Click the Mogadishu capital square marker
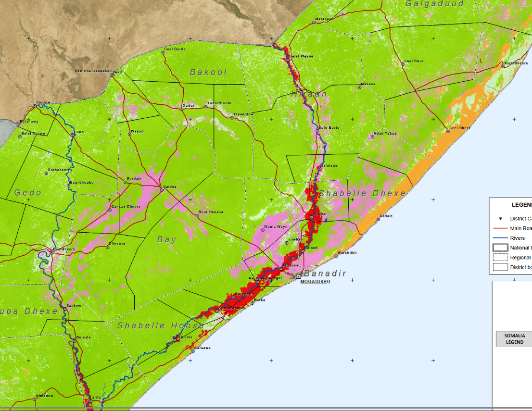 point(298,276)
